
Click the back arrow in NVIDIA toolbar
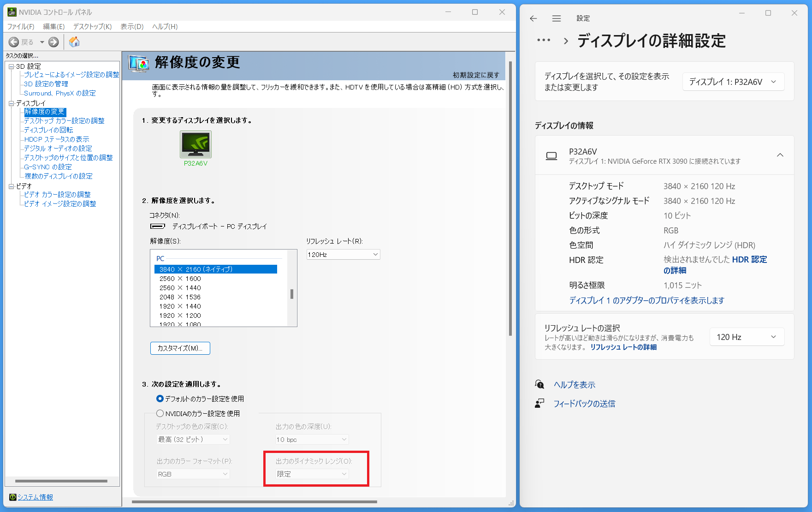pyautogui.click(x=14, y=42)
